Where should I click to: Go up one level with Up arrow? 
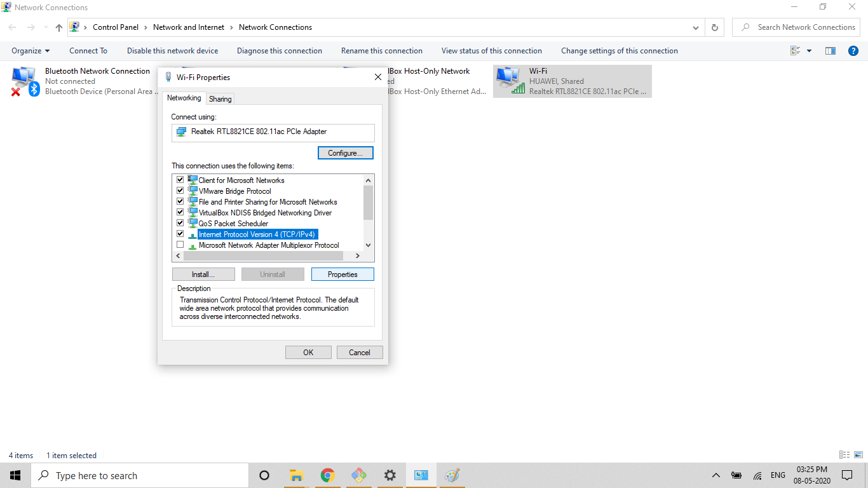59,27
